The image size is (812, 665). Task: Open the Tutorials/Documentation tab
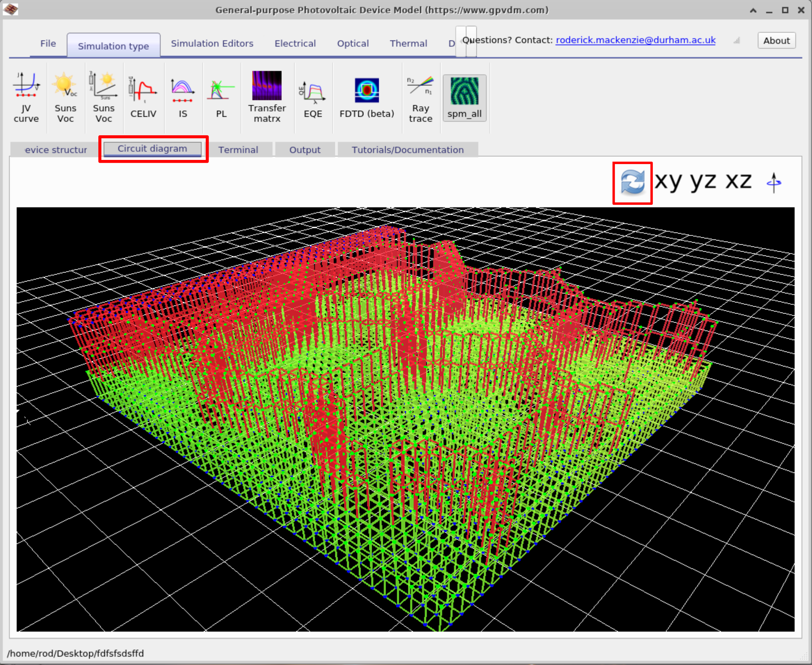click(x=407, y=150)
